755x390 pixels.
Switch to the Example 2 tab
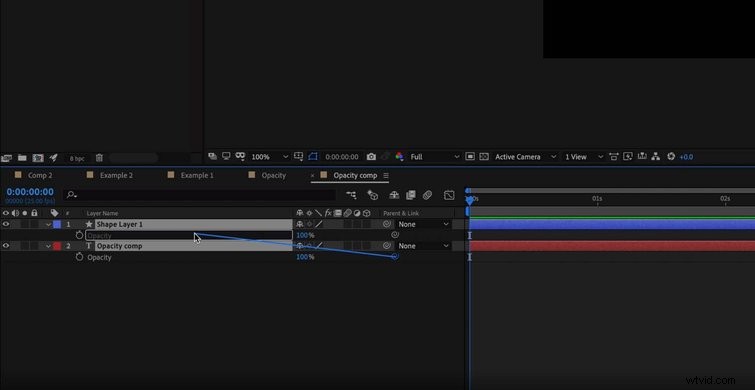click(116, 175)
